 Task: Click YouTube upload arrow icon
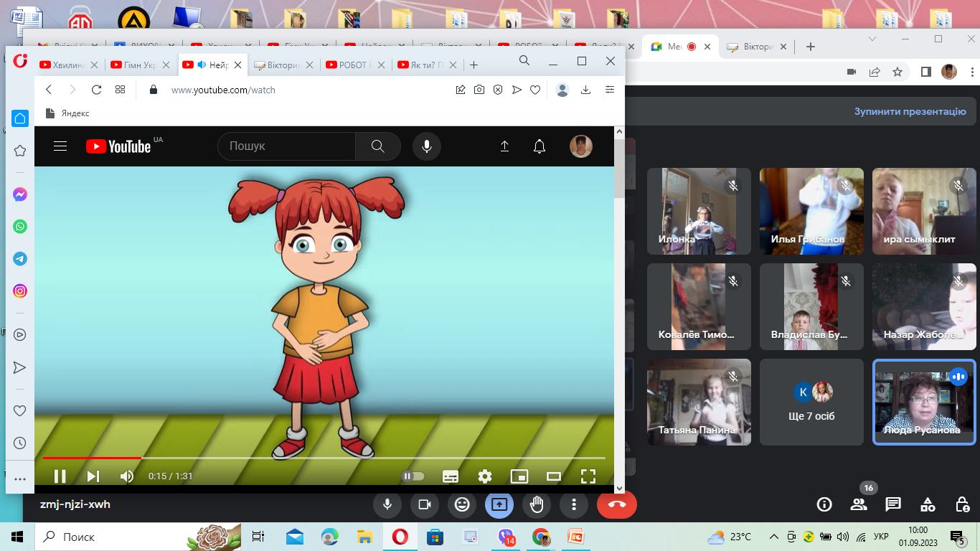click(504, 146)
